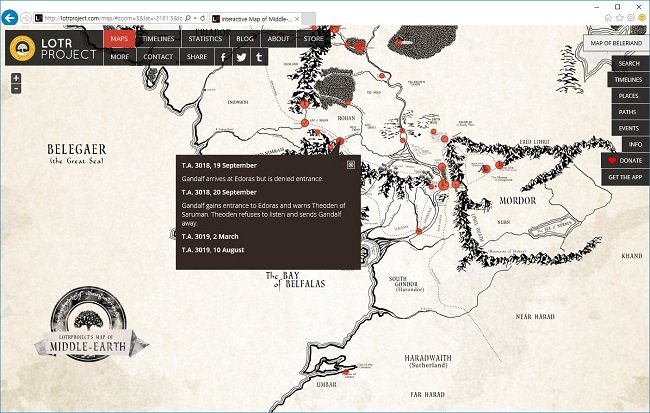
Task: Click the address bar search magnifier
Action: pos(188,18)
